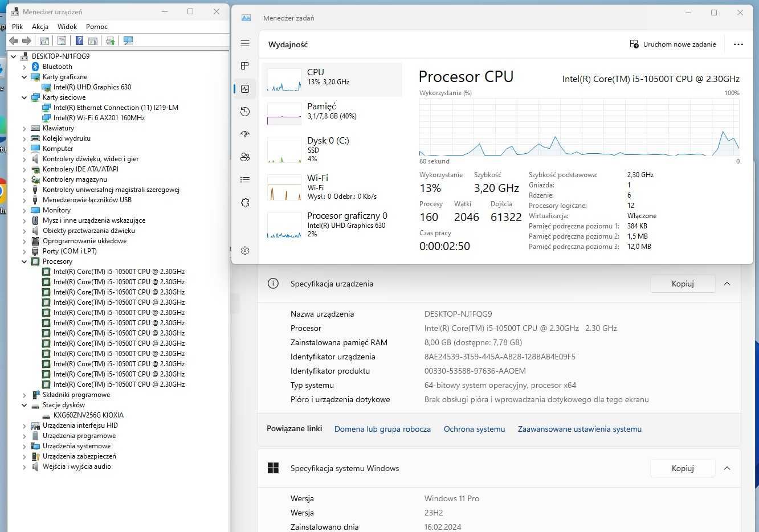Viewport: 759px width, 532px height.
Task: Select the Menedżerowie łączników USB category
Action: click(x=87, y=200)
